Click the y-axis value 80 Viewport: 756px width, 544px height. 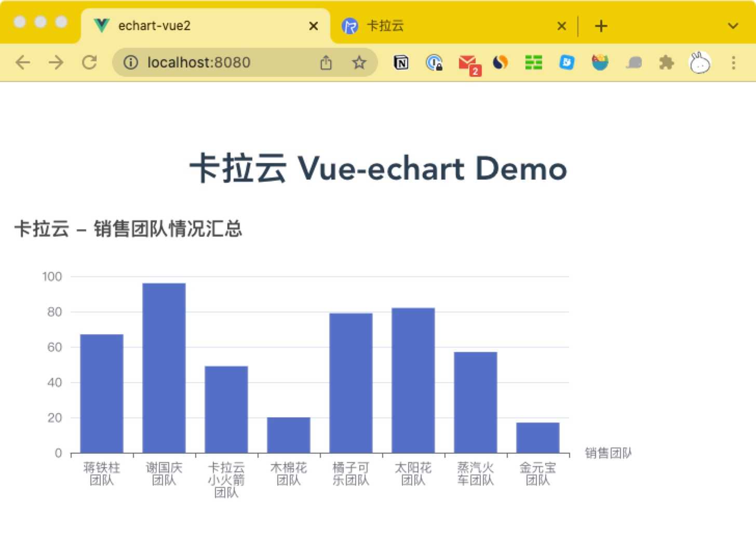point(55,312)
